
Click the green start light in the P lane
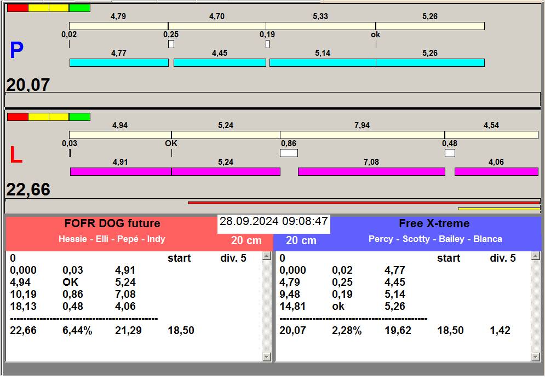pyautogui.click(x=80, y=8)
